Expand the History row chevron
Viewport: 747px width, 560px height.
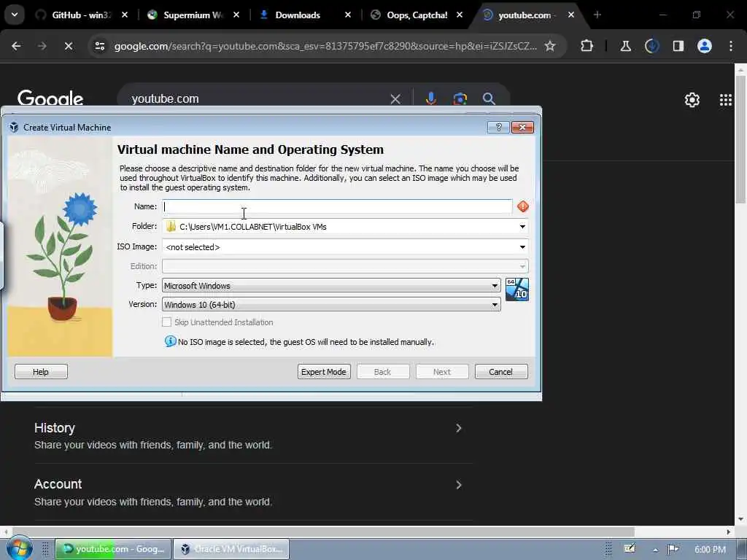coord(458,428)
